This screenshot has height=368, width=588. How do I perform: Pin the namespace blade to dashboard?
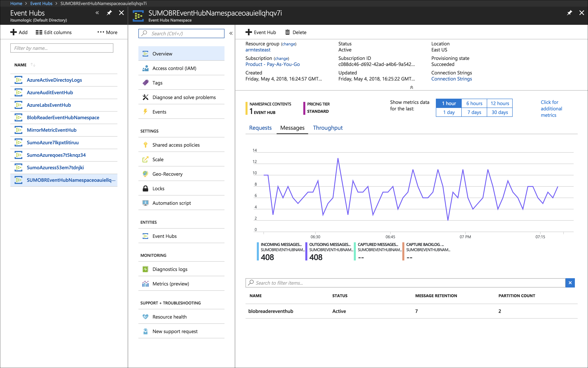point(569,13)
